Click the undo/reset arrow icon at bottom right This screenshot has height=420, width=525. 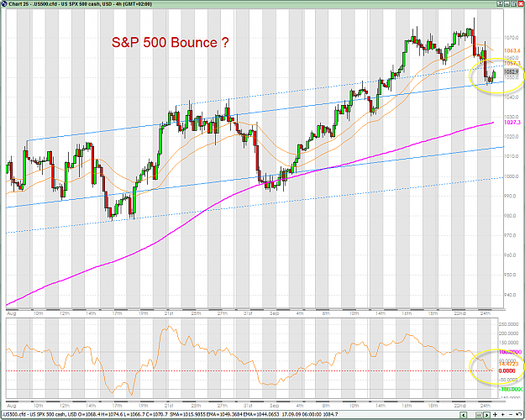tap(518, 414)
